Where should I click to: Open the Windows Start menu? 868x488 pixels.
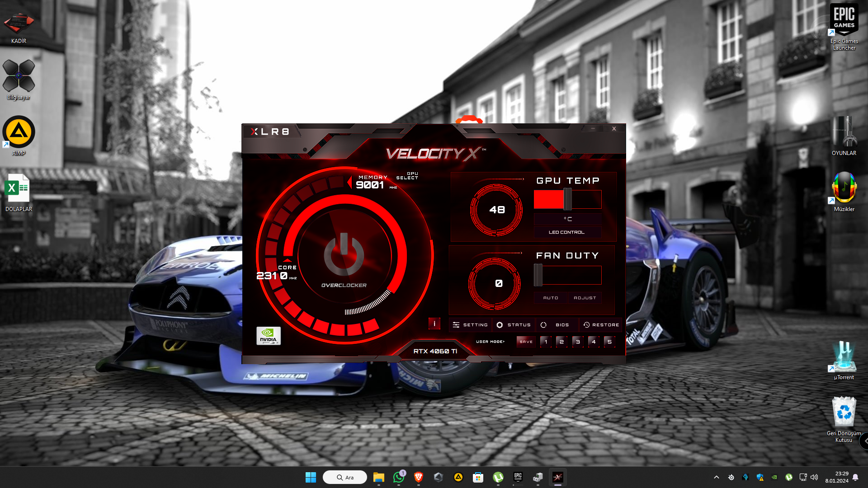point(311,477)
